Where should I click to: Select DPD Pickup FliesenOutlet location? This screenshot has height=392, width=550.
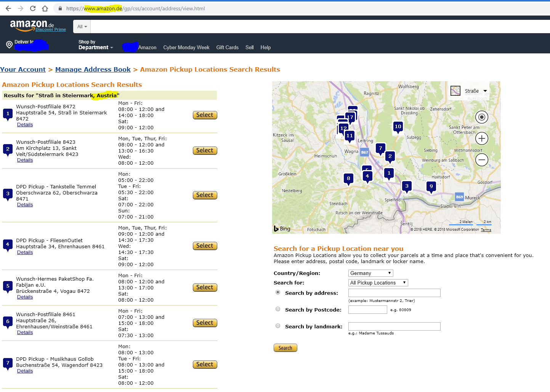pyautogui.click(x=205, y=246)
